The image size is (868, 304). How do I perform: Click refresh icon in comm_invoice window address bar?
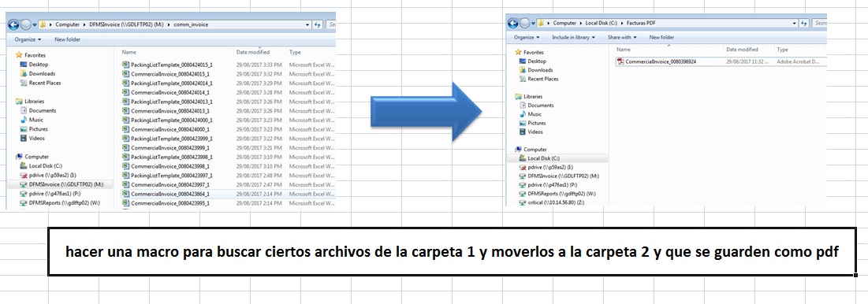[318, 25]
